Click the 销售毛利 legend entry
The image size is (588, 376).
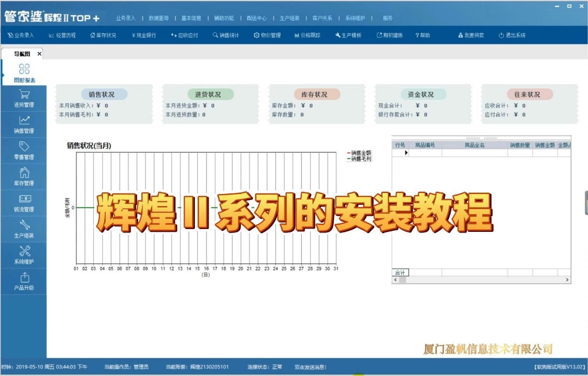360,159
